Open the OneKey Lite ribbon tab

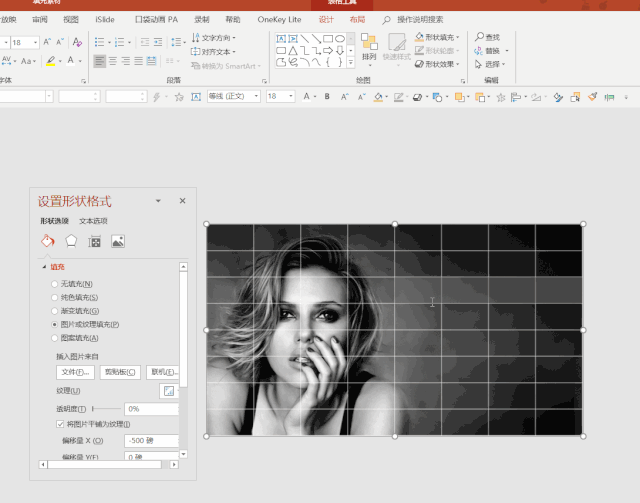(279, 19)
